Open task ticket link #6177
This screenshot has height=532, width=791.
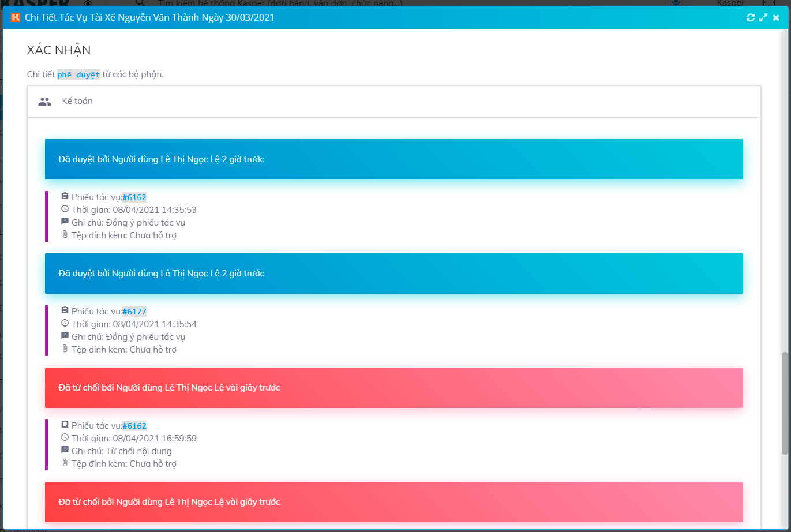(134, 312)
